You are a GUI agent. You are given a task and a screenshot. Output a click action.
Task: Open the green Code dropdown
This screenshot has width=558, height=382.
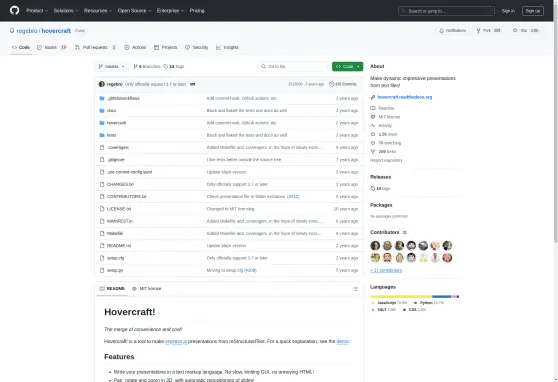point(347,67)
